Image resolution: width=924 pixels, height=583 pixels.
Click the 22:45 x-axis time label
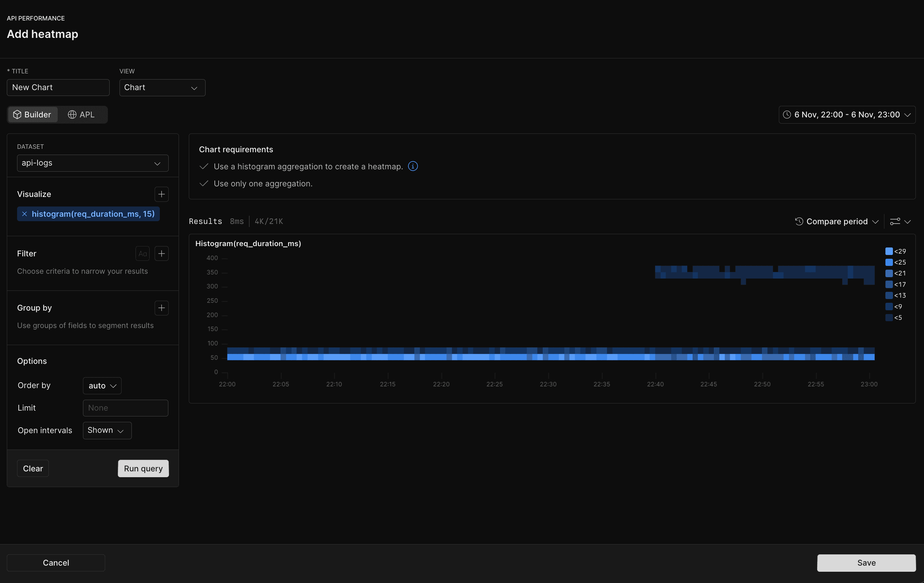click(x=709, y=384)
